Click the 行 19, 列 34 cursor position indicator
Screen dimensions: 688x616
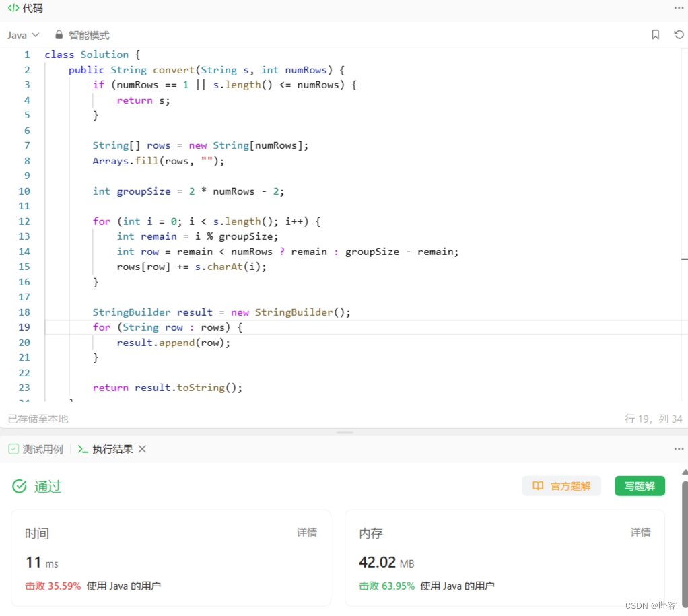pyautogui.click(x=654, y=419)
